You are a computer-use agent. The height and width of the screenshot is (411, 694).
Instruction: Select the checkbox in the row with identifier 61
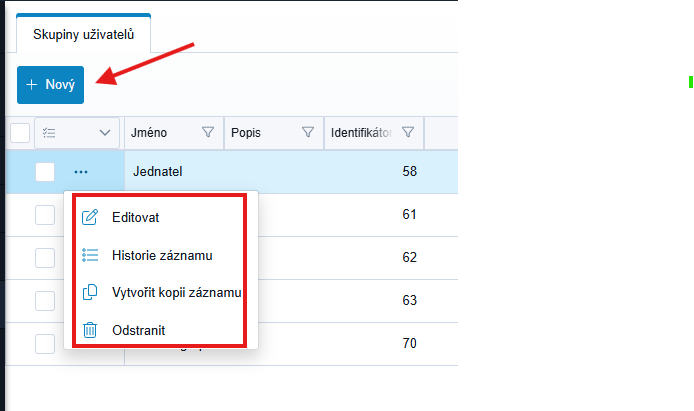[45, 215]
